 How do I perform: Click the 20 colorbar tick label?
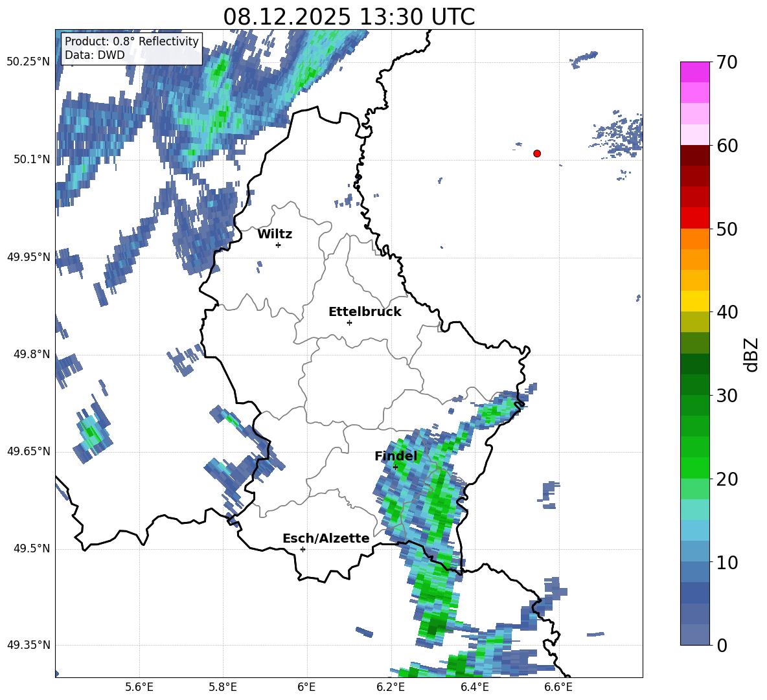tap(727, 479)
